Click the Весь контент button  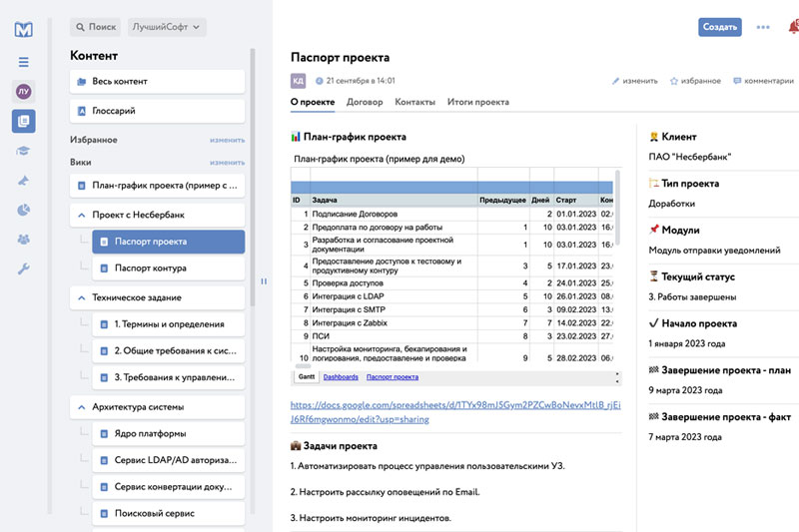point(157,82)
